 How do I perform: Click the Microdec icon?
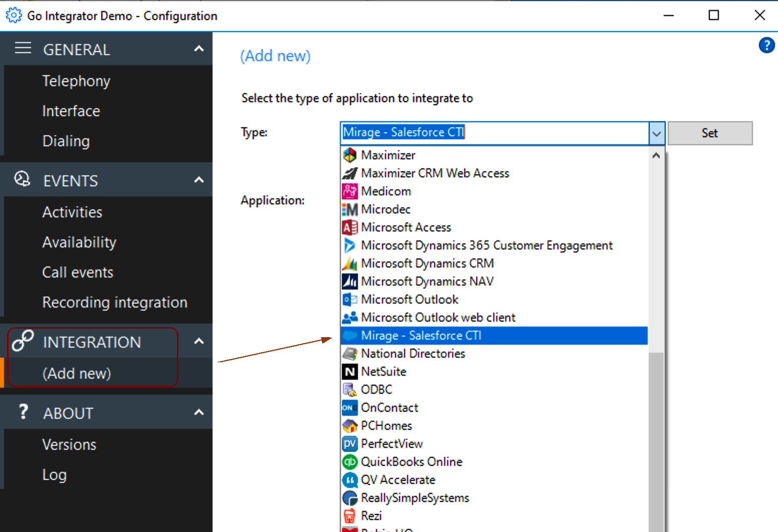tap(349, 209)
